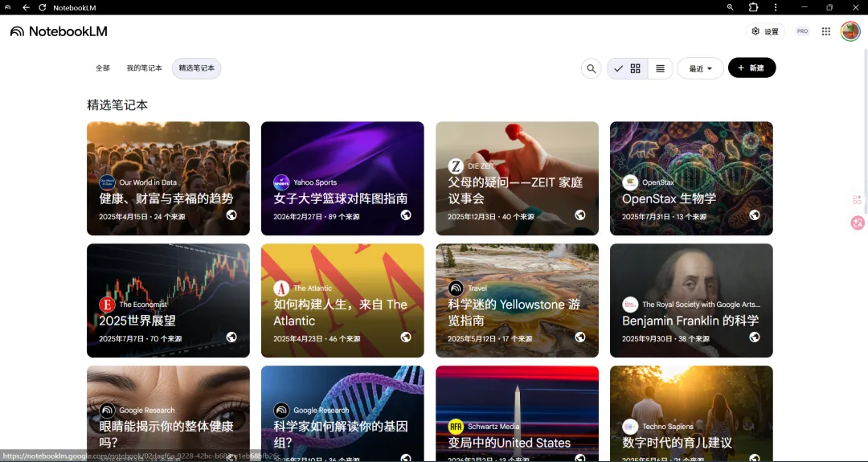Screen dimensions: 868x462
Task: Click globe icon on 女子大学篮球对阵图指南 card
Action: (x=406, y=215)
